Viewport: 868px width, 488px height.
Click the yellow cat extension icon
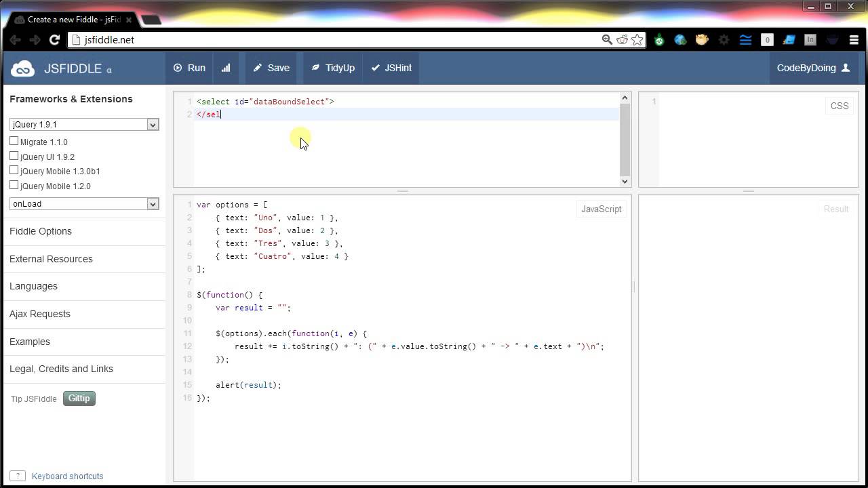click(702, 40)
